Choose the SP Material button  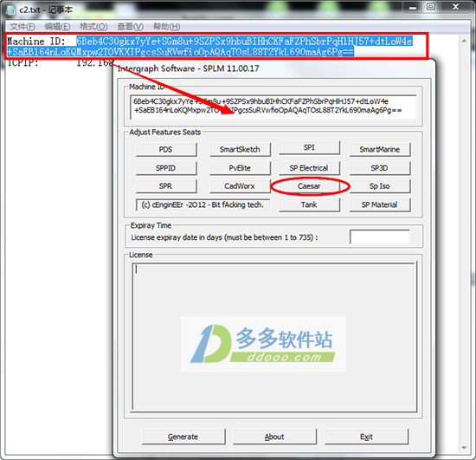380,204
